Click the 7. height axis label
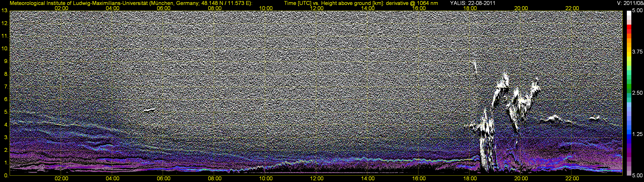 point(6,87)
